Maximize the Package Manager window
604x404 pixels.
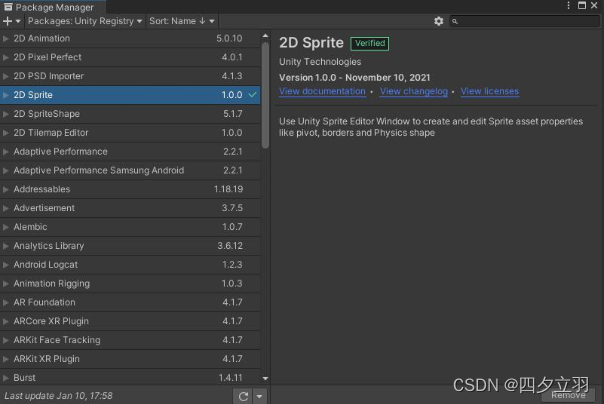[582, 5]
